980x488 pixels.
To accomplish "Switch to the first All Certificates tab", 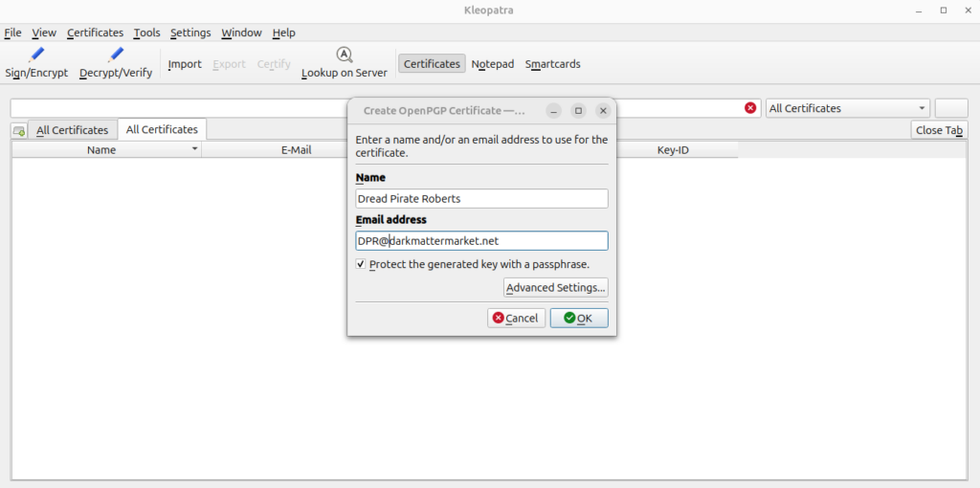I will coord(73,130).
